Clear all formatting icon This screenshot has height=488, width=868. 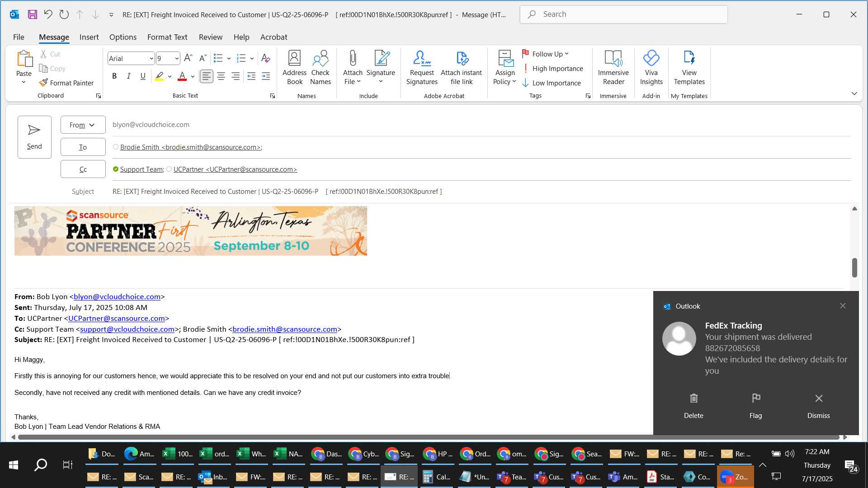coord(265,58)
